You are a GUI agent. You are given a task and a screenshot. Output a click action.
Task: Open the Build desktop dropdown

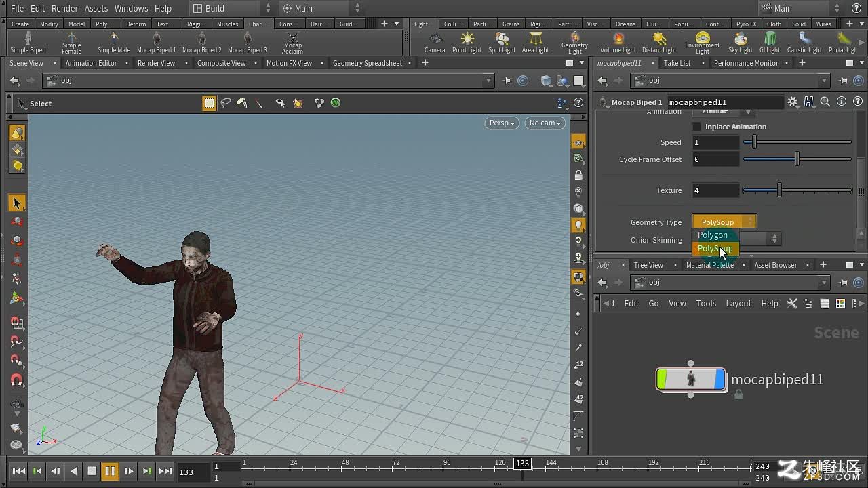pos(231,8)
